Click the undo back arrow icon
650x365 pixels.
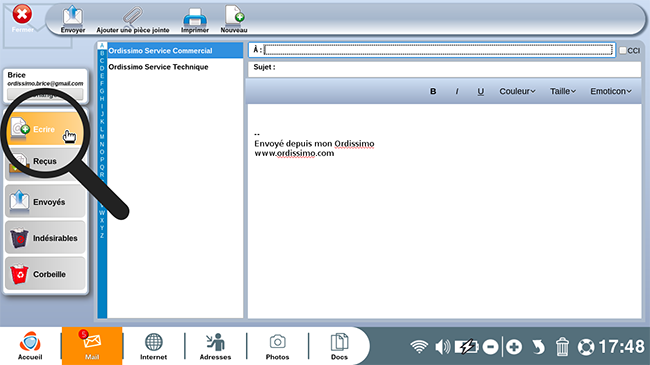(x=538, y=347)
